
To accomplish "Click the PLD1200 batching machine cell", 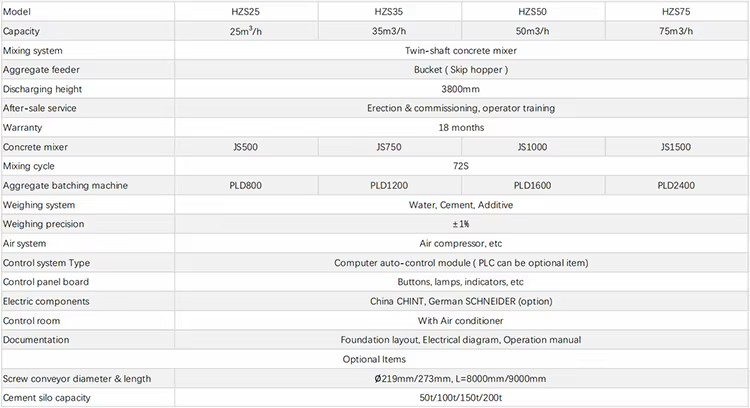I will [389, 186].
